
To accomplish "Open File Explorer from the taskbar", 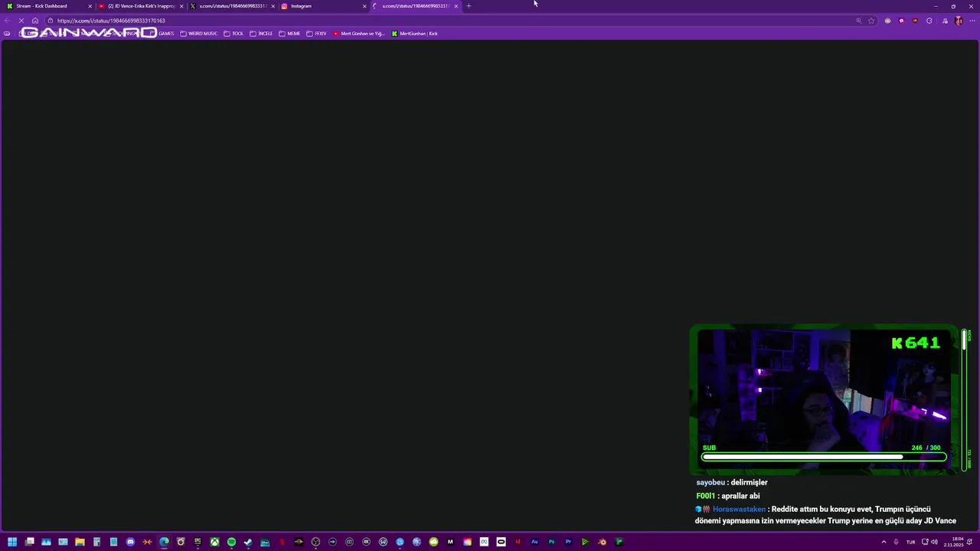I will [x=80, y=542].
